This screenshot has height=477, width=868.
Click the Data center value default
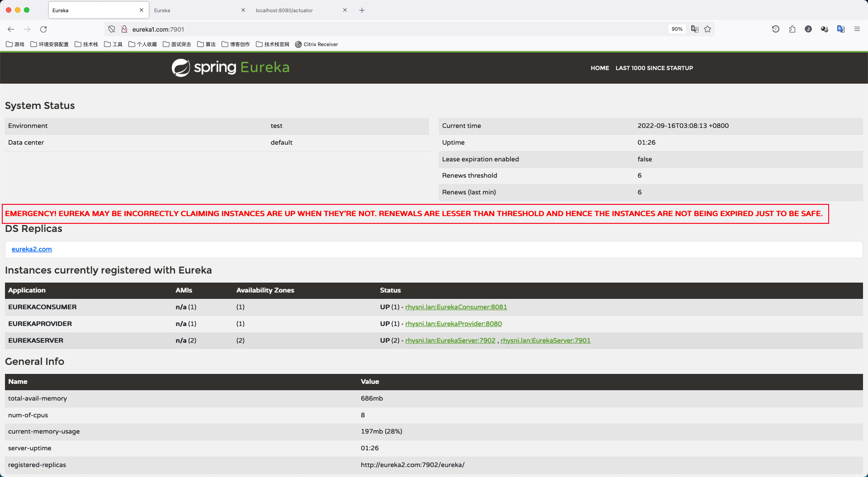tap(281, 142)
